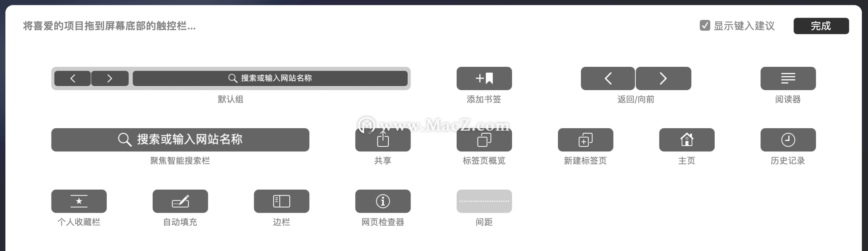Toggle the 显示键入建议 checkbox
Image resolution: width=868 pixels, height=251 pixels.
click(705, 25)
